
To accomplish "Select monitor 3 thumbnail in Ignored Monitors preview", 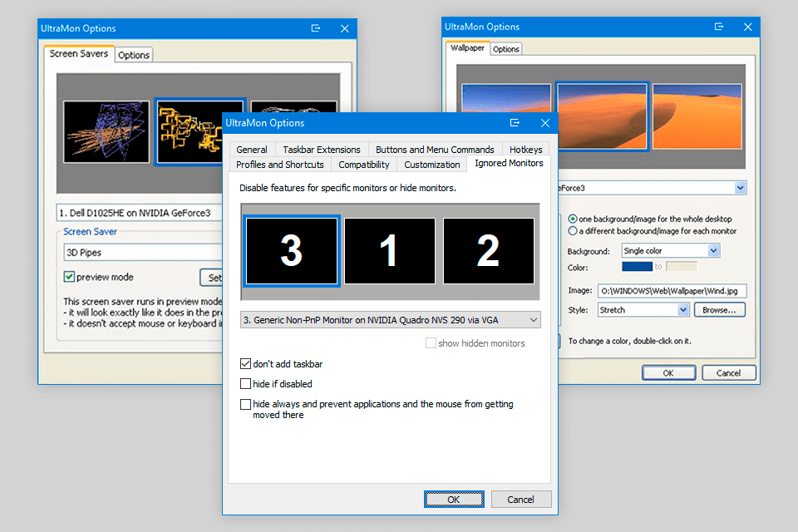I will 291,251.
